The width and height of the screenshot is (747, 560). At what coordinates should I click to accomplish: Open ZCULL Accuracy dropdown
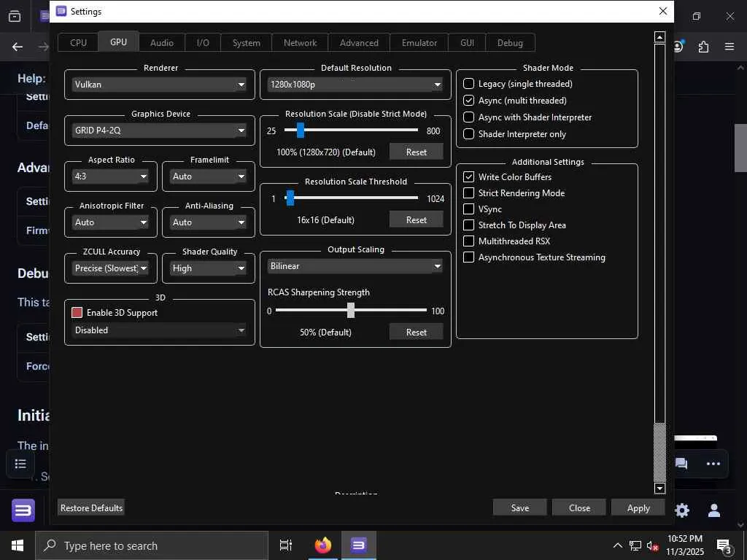click(111, 268)
